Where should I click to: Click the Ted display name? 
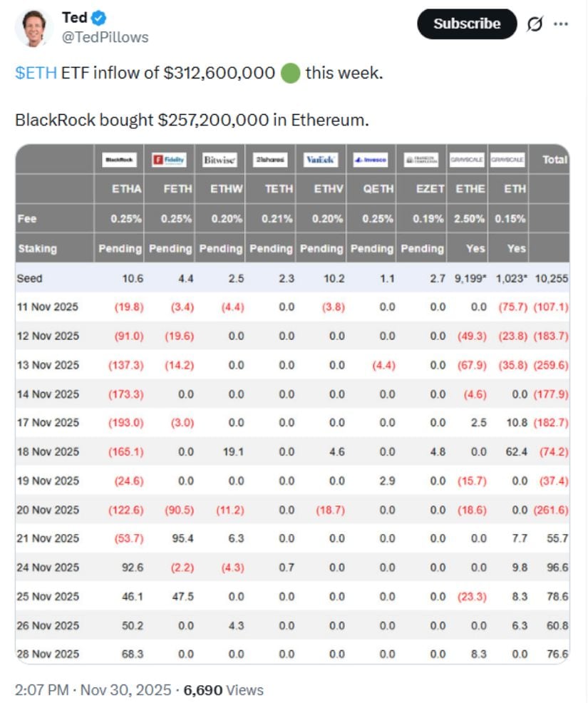click(75, 18)
